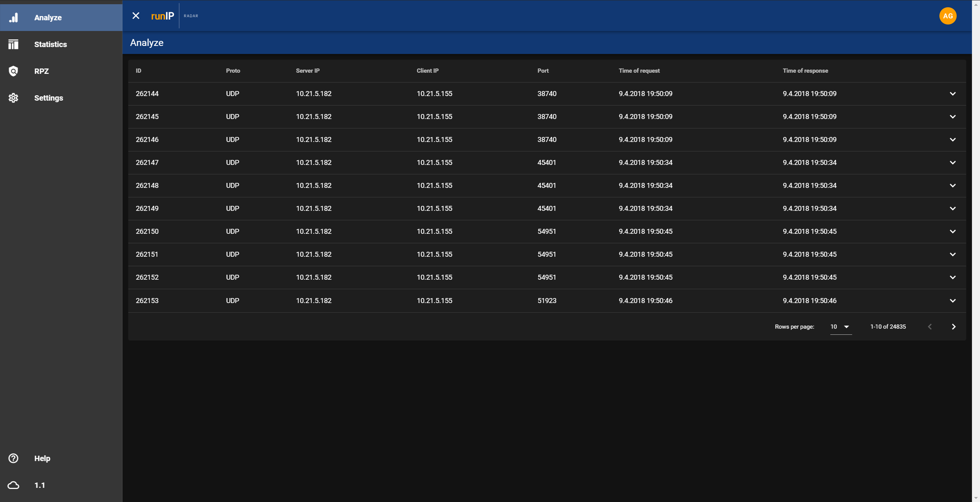Expand row 262150 details chevron
The width and height of the screenshot is (980, 502).
pos(952,231)
